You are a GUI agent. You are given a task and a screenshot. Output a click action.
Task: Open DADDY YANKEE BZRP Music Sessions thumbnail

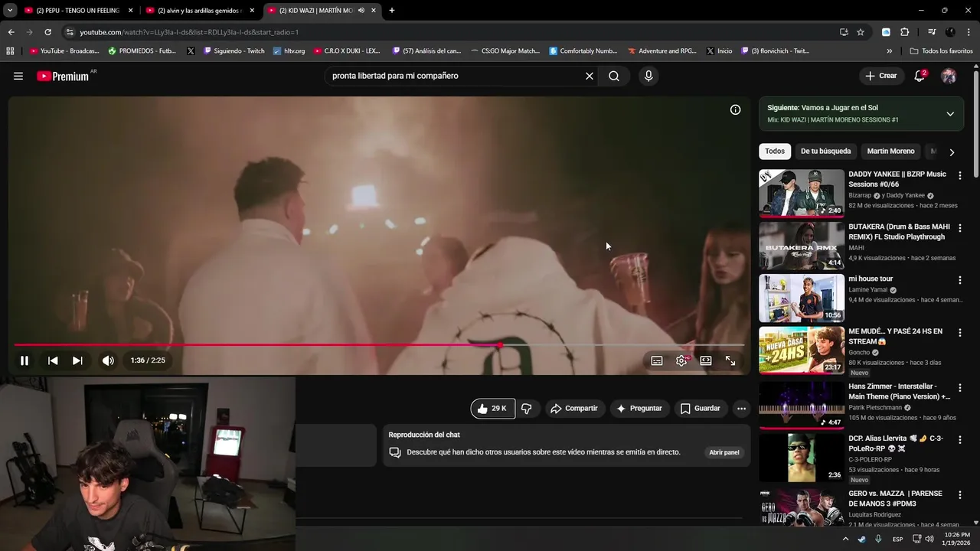(802, 194)
